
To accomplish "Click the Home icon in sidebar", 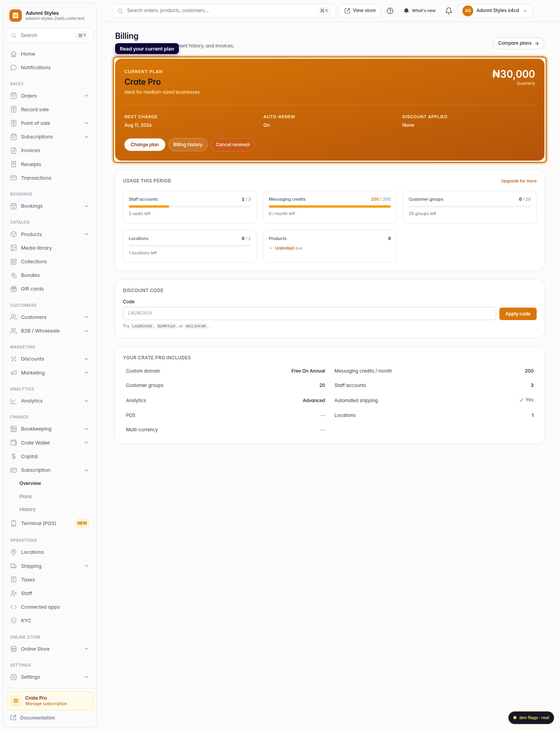I will pos(14,54).
